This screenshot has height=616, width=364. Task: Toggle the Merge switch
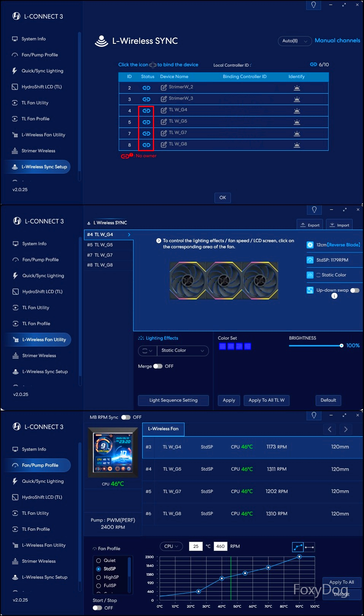point(158,366)
